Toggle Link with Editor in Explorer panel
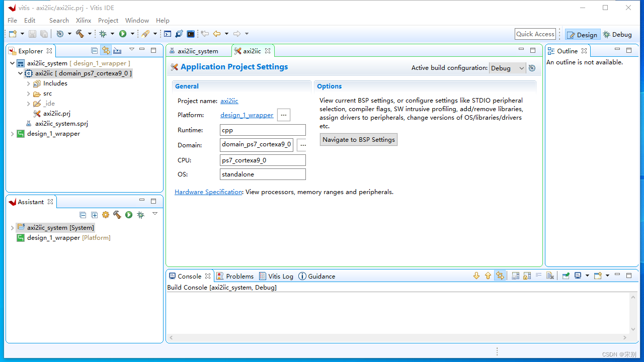Viewport: 644px width, 362px height. pyautogui.click(x=106, y=50)
